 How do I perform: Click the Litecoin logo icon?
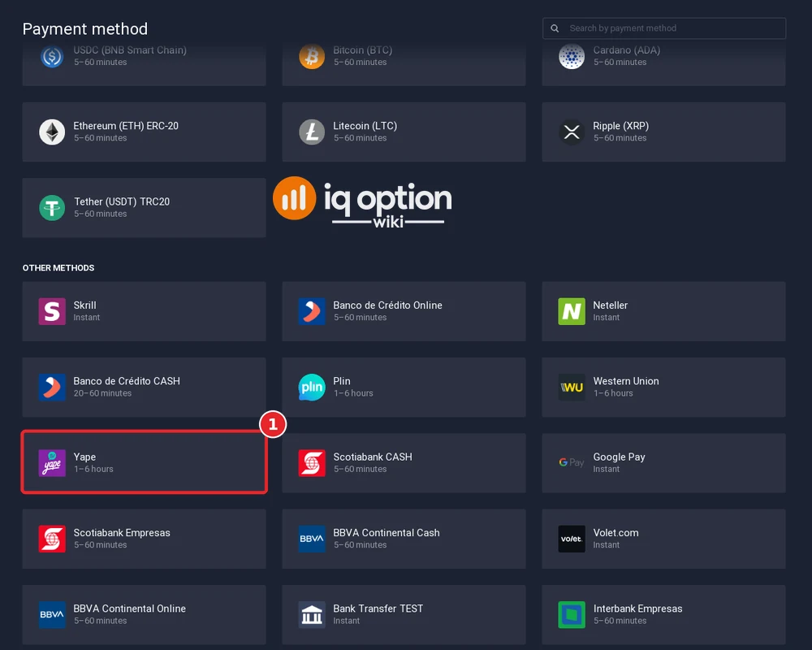point(312,132)
